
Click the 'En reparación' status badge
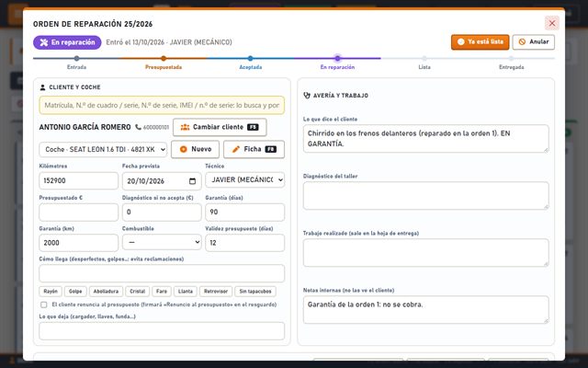67,42
